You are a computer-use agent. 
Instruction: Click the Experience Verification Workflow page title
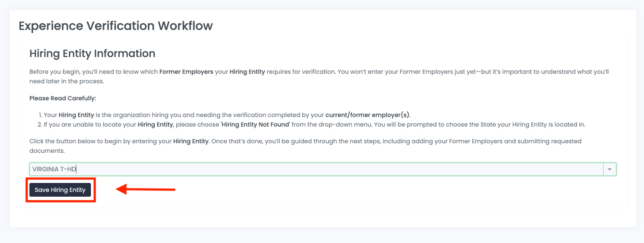[116, 26]
